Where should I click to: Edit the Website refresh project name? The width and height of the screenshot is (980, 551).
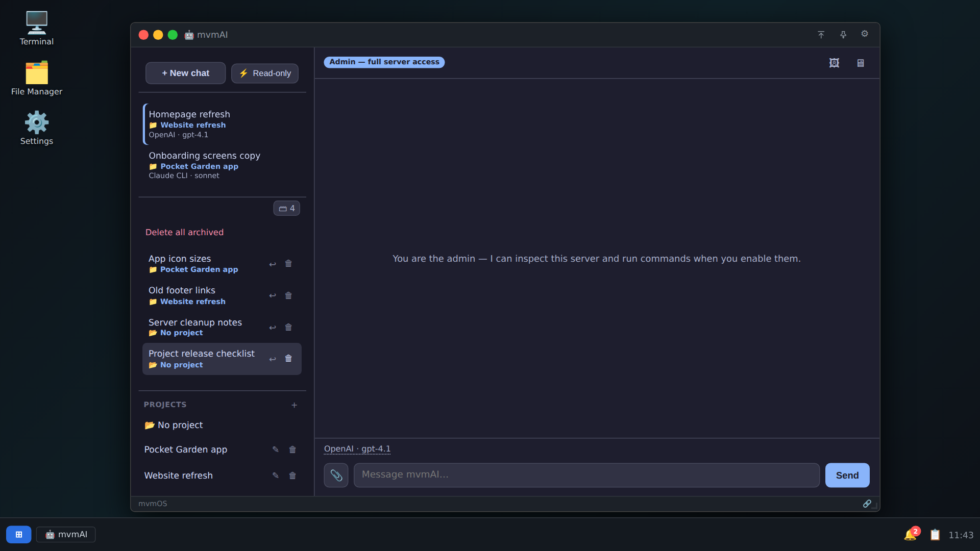coord(276,475)
